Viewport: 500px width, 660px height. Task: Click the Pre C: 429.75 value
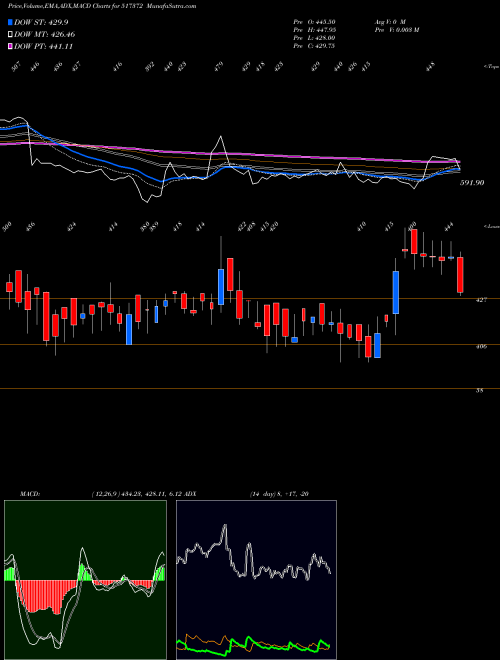(314, 46)
